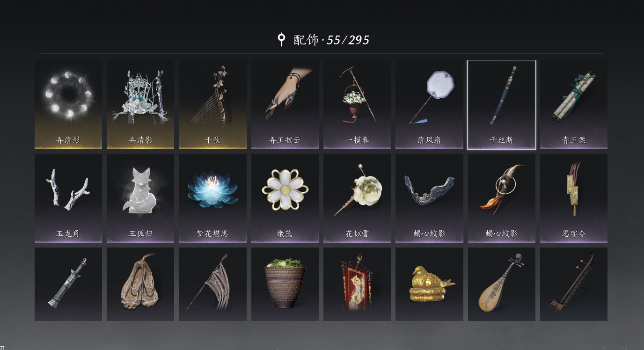
Task: Pick the 玉狐归 white fox item
Action: point(140,198)
